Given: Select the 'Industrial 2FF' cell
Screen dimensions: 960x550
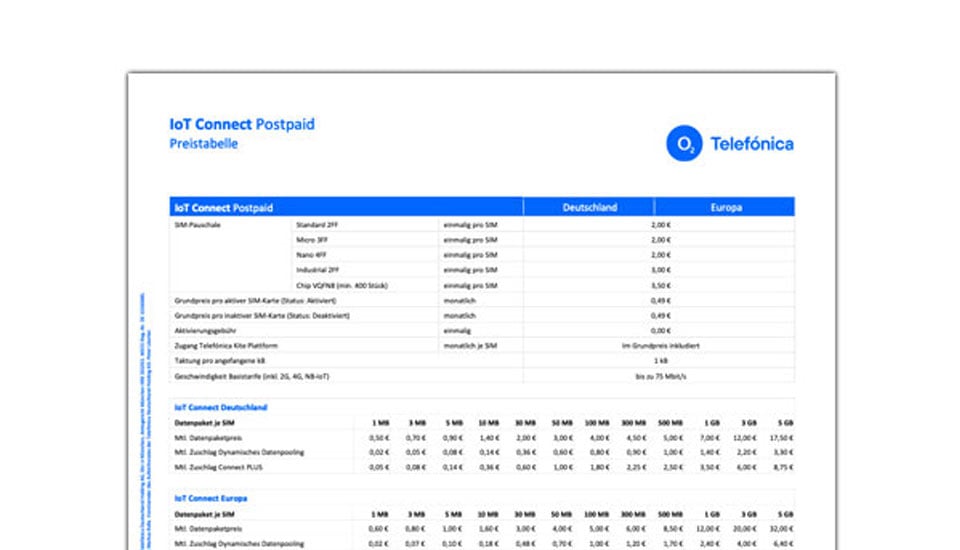Looking at the screenshot, I should (318, 269).
